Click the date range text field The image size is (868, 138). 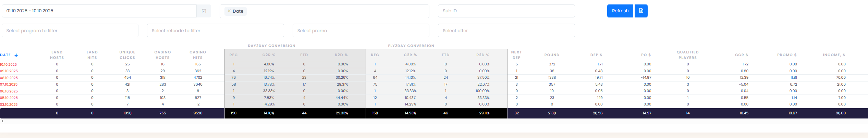pos(99,11)
